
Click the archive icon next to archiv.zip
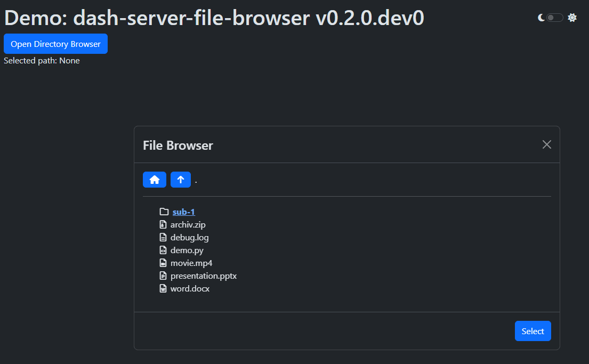tap(163, 224)
